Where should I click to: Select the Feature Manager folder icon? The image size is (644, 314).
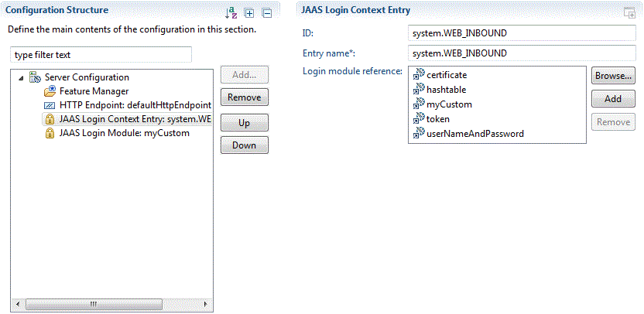50,91
